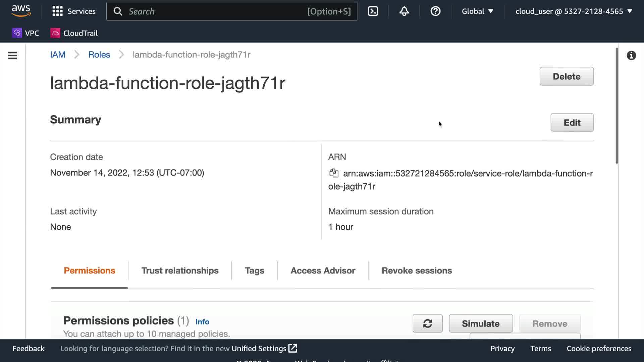
Task: Open the info panel icon
Action: (x=631, y=55)
